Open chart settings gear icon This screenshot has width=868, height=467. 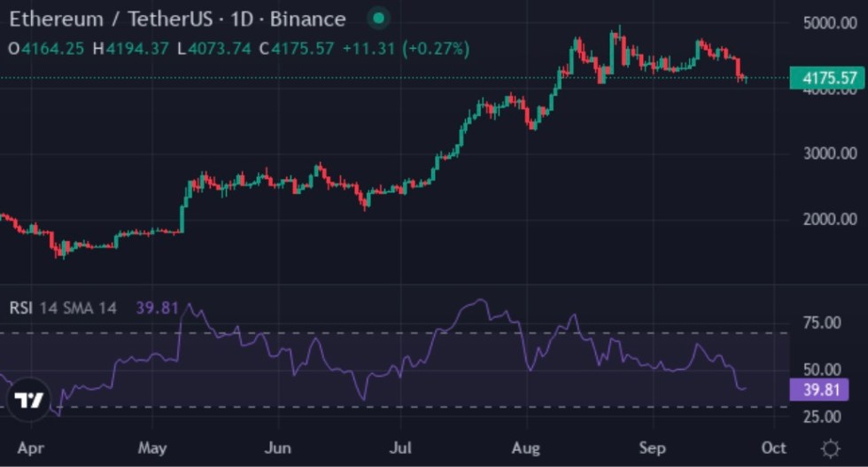830,448
